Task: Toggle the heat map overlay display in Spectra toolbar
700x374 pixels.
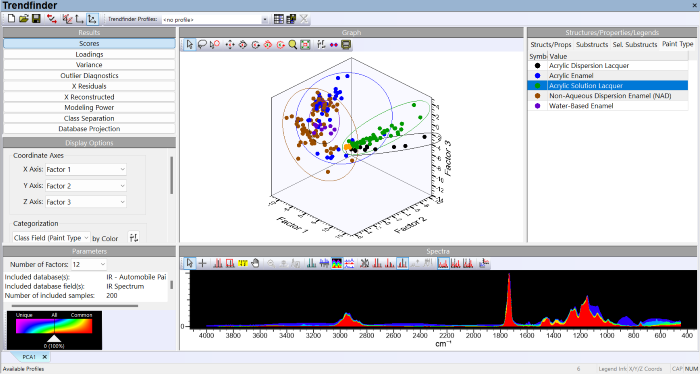Action: pos(337,263)
